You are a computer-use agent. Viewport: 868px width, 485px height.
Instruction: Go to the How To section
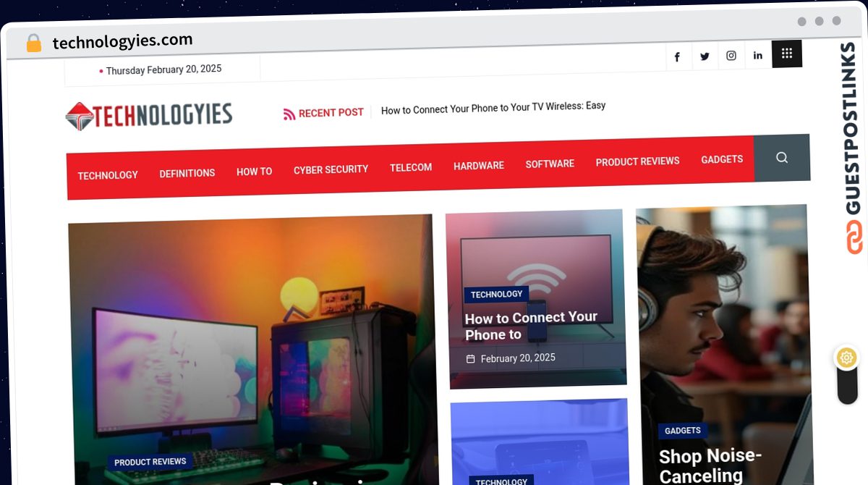point(255,172)
